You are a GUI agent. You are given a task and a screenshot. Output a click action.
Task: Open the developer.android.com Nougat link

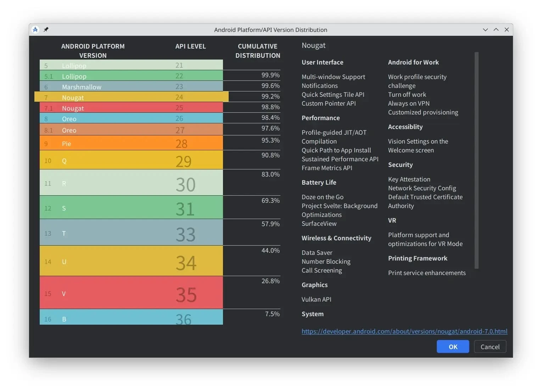click(404, 331)
